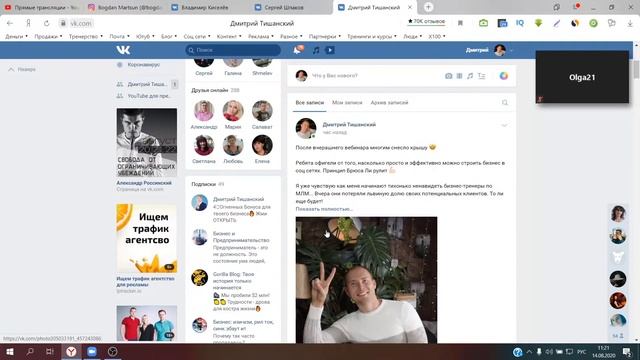Image resolution: width=640 pixels, height=360 pixels.
Task: Expand the Тренинги и курсы bookmarks folder
Action: point(372,36)
